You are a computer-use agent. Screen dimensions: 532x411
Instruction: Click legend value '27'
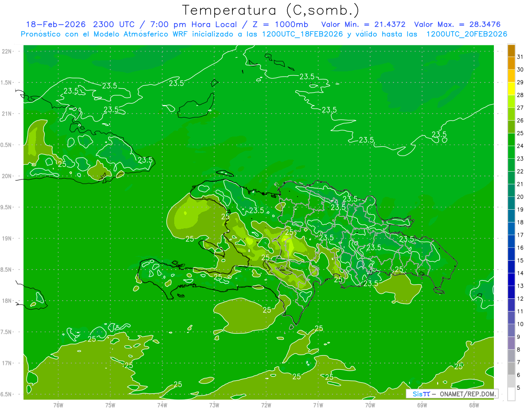[x=520, y=108]
